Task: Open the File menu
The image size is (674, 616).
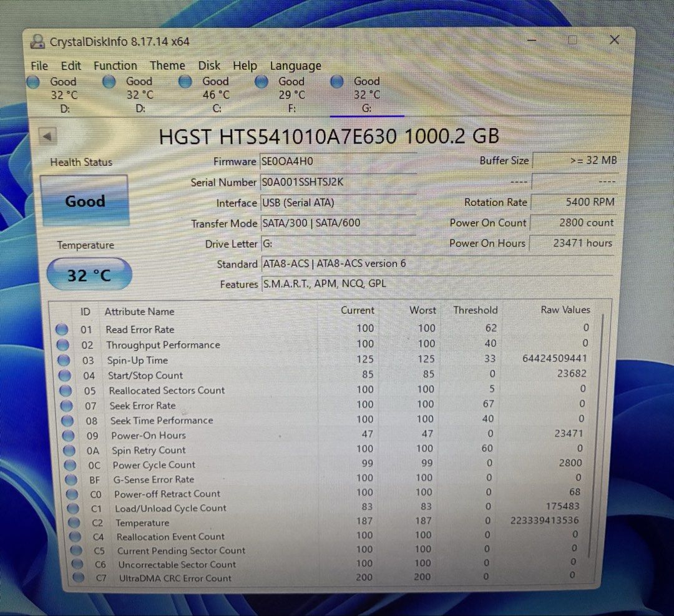Action: [39, 66]
